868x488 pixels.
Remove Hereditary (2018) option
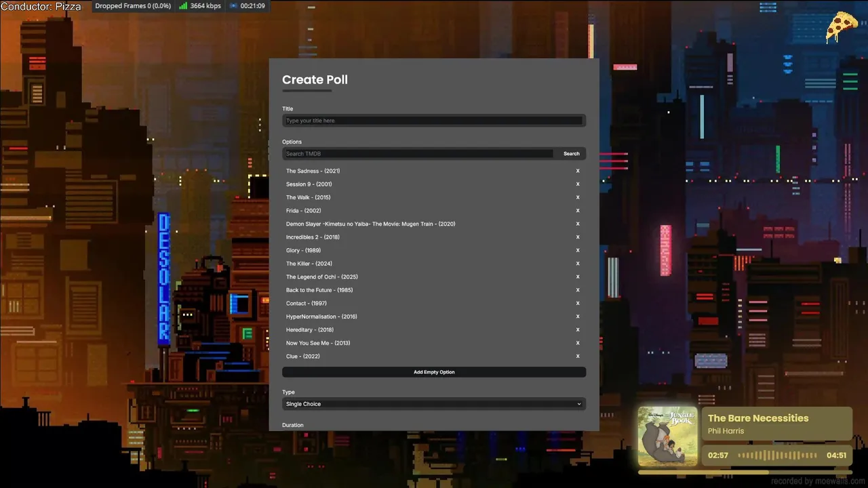[x=578, y=329]
